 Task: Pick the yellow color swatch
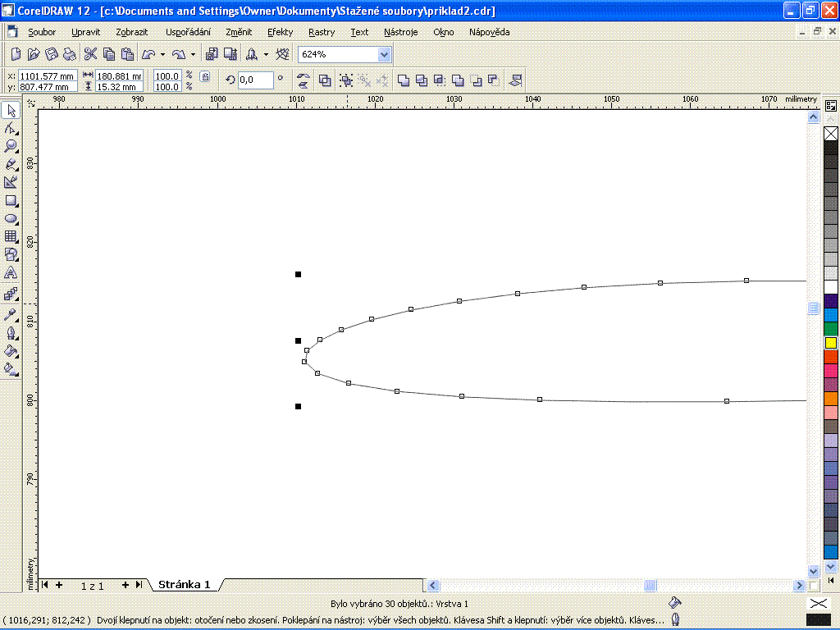(x=831, y=343)
